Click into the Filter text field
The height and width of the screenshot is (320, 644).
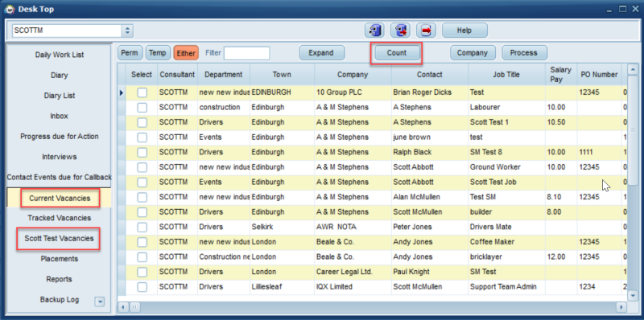pos(246,53)
